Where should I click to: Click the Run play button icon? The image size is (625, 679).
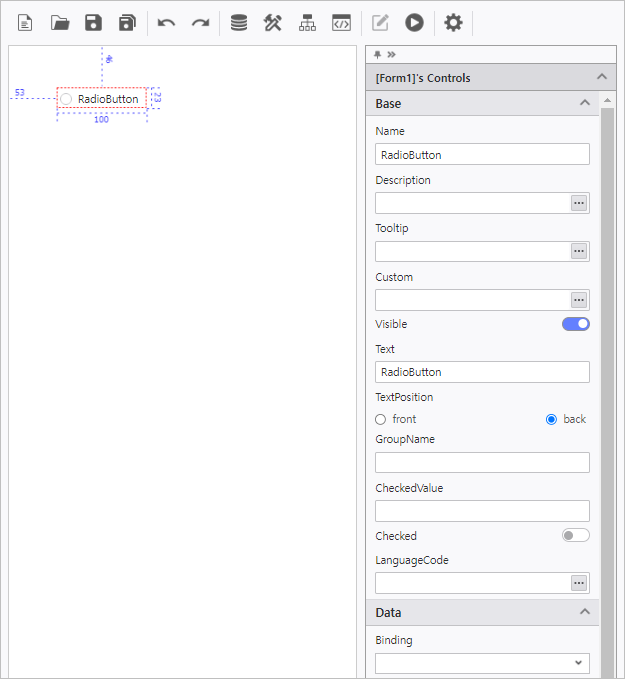pyautogui.click(x=414, y=23)
